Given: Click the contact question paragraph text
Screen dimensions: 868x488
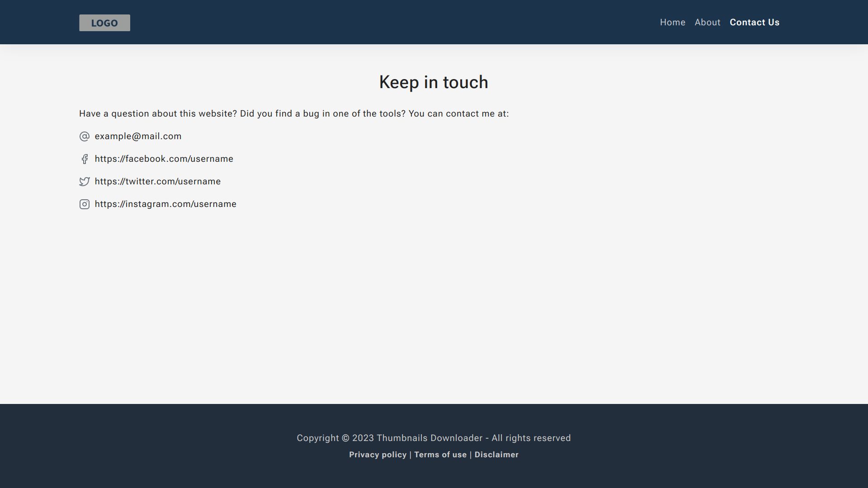Looking at the screenshot, I should pyautogui.click(x=294, y=114).
